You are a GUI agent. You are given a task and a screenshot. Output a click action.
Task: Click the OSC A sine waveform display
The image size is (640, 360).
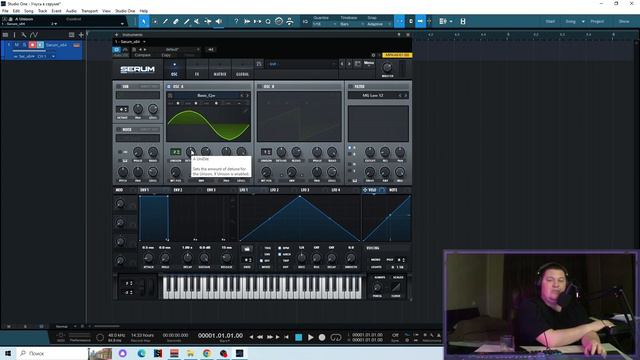[x=208, y=124]
